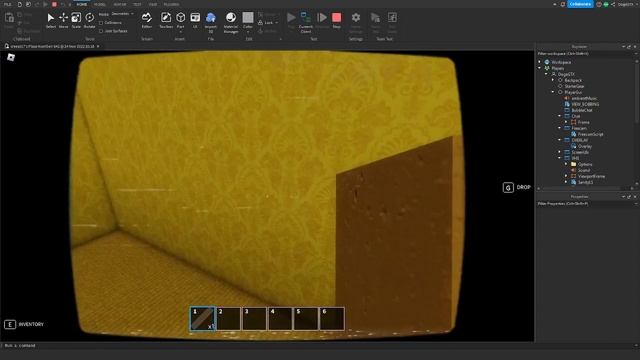The height and width of the screenshot is (360, 640).
Task: Switch to the TEST ribbon tab
Action: coord(137,4)
